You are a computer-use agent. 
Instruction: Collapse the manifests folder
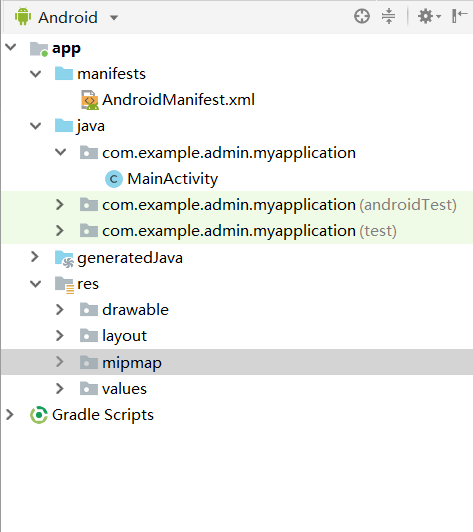point(36,74)
